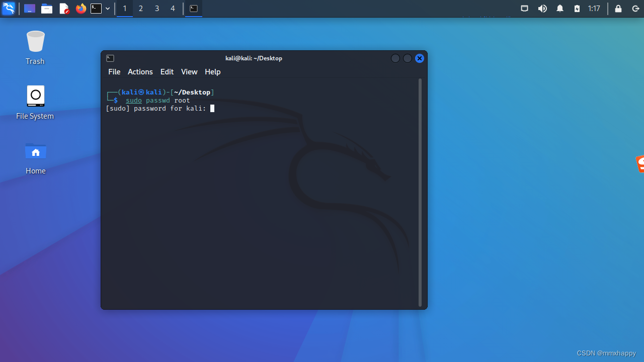Click the power manager battery icon
The image size is (644, 362).
click(577, 9)
